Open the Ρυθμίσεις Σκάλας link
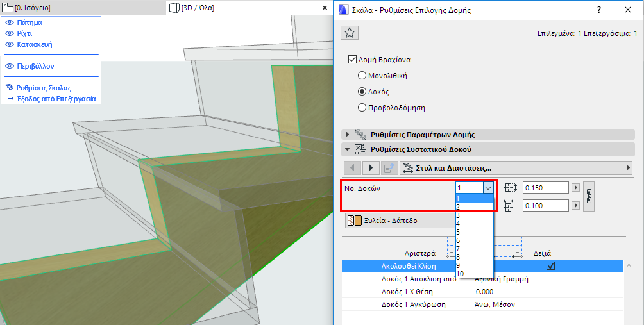 coord(44,88)
